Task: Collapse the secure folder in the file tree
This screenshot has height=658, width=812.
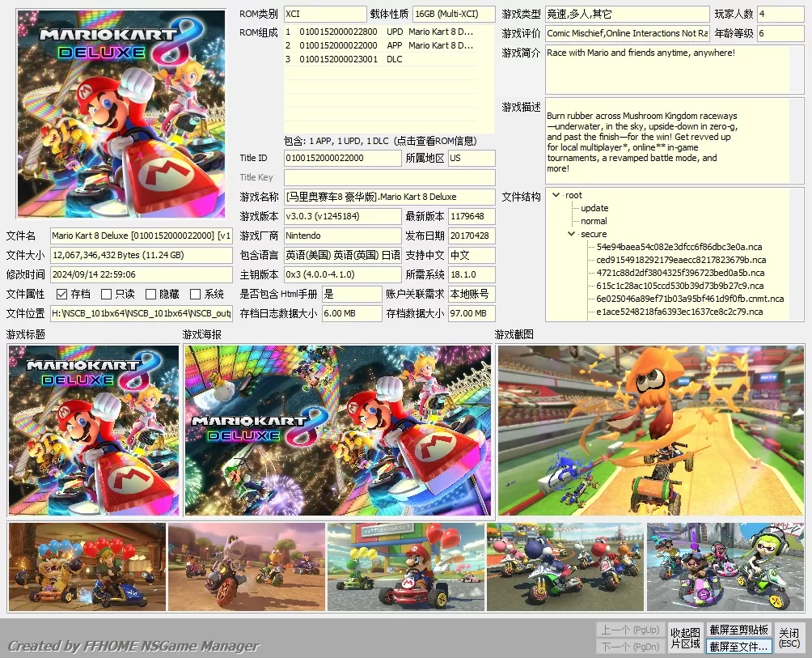Action: (x=571, y=235)
